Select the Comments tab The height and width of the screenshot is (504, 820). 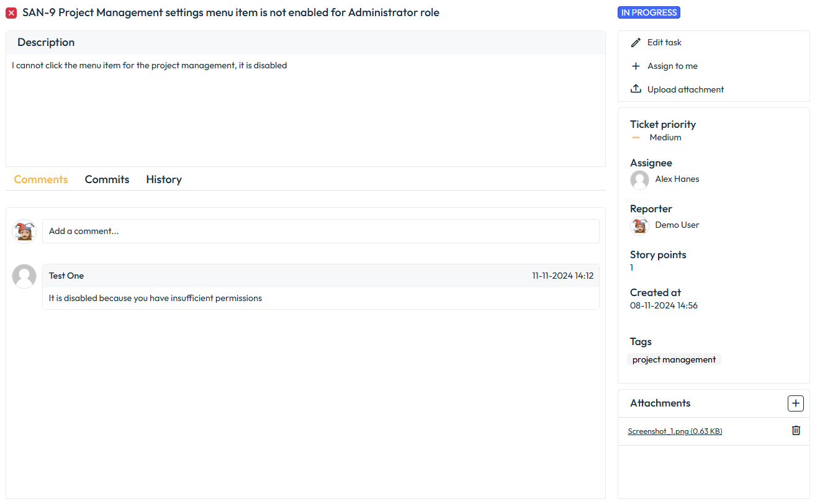pyautogui.click(x=41, y=179)
